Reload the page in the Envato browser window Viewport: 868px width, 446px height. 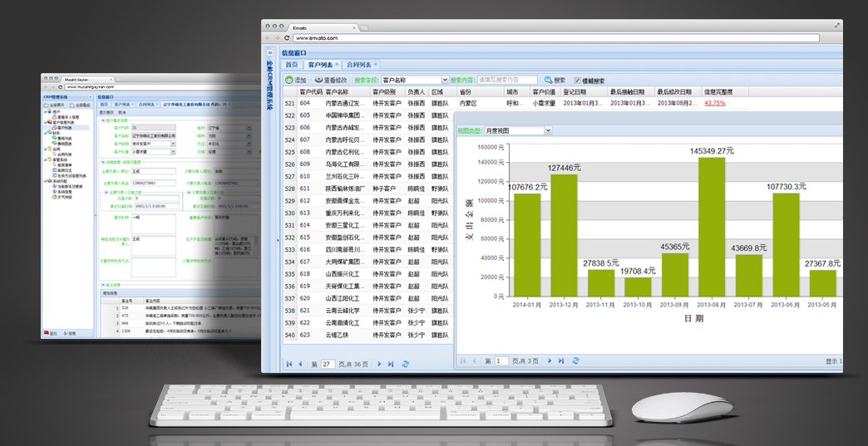(x=287, y=38)
